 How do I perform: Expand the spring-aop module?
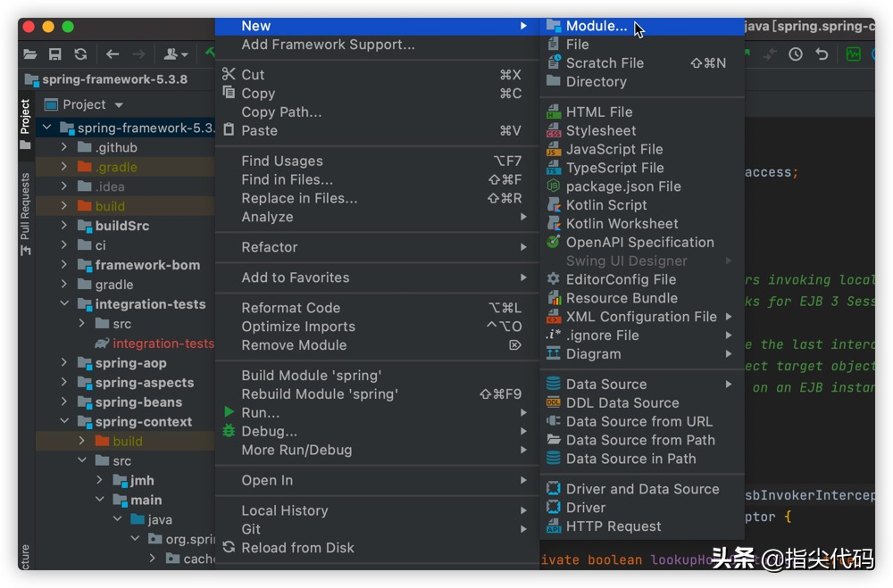[x=64, y=362]
